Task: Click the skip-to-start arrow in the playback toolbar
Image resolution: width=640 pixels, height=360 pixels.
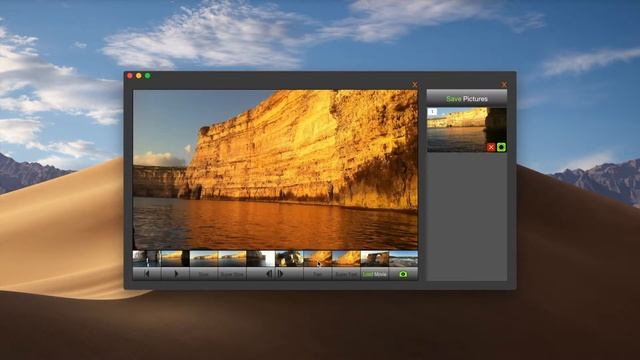Action: pyautogui.click(x=147, y=274)
